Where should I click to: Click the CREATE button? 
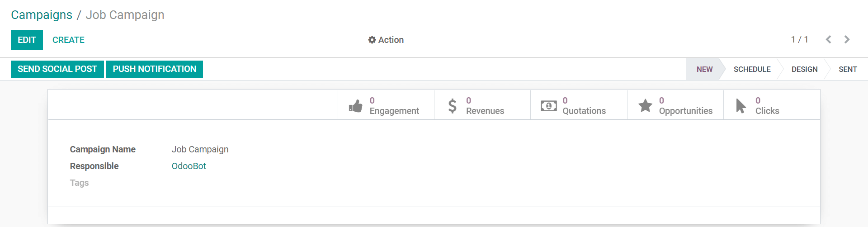(68, 40)
